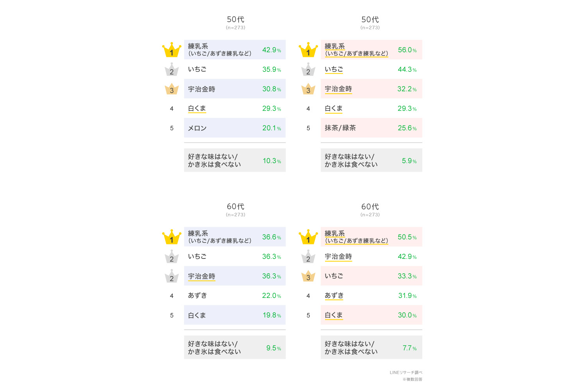Viewport: 586px width, 392px height.
Task: Click the 60代 heading above the blue table
Action: (236, 206)
